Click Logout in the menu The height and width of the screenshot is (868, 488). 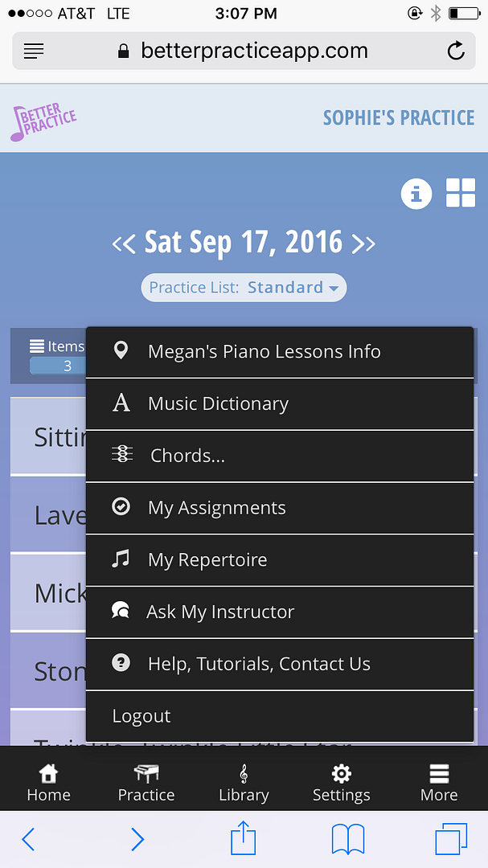280,716
